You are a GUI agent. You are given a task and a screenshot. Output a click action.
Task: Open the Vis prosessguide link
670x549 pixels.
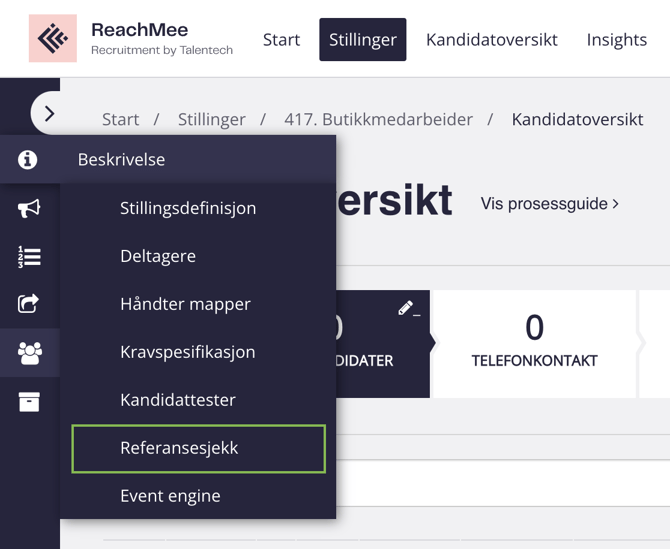tap(549, 204)
